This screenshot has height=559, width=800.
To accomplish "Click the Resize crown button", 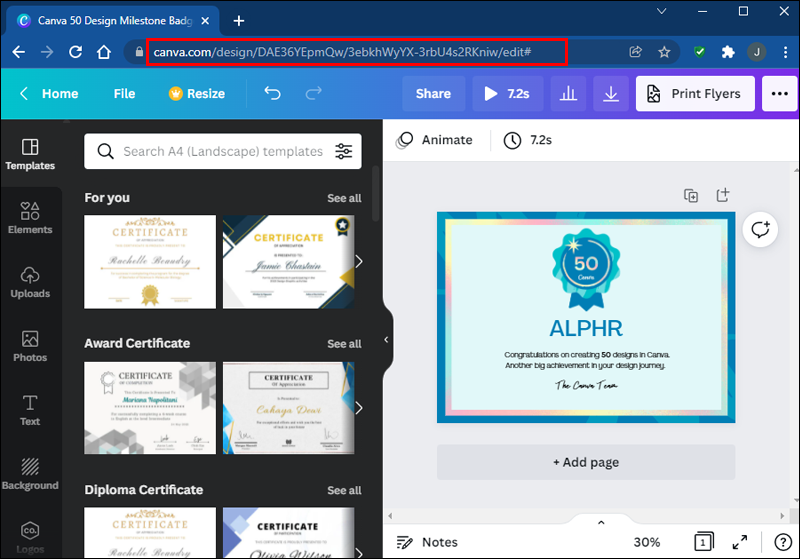I will 197,93.
